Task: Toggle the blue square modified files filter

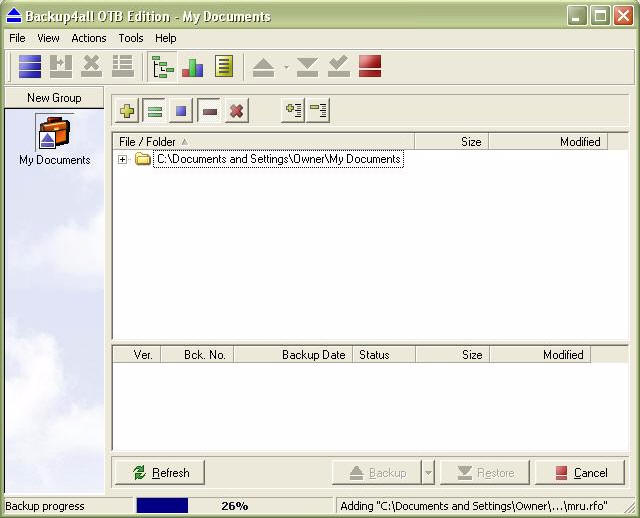Action: [181, 111]
